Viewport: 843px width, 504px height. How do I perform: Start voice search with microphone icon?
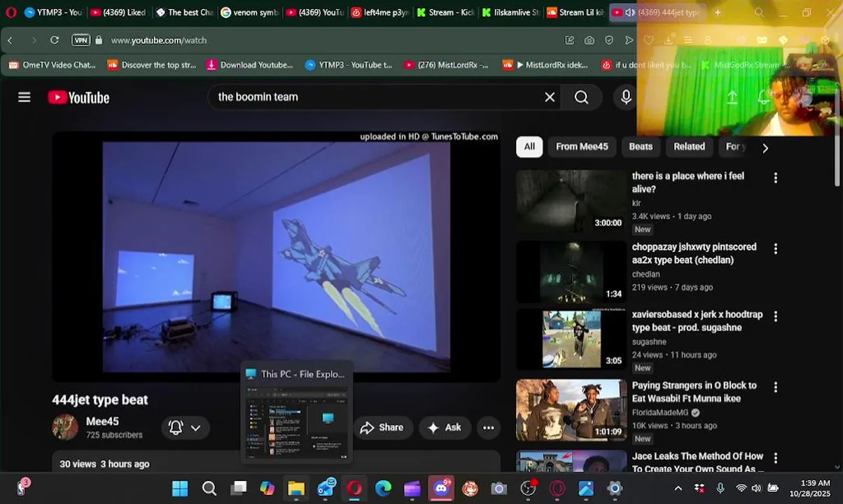(626, 97)
